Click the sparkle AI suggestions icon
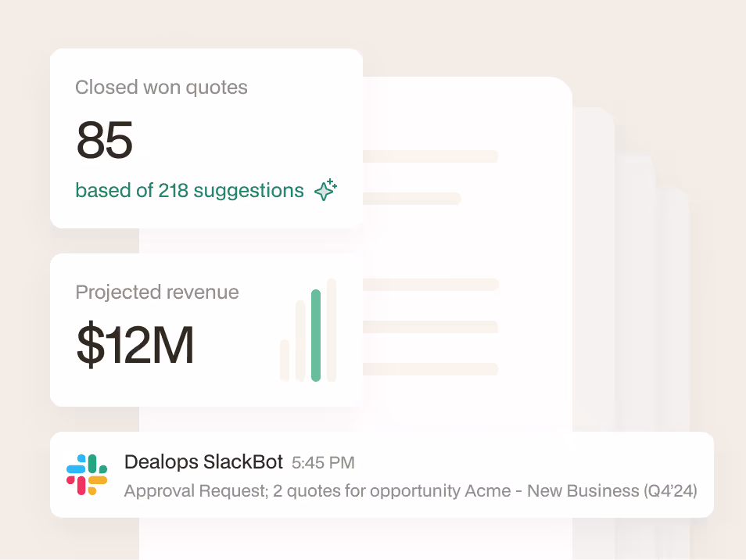The width and height of the screenshot is (746, 560). click(325, 190)
